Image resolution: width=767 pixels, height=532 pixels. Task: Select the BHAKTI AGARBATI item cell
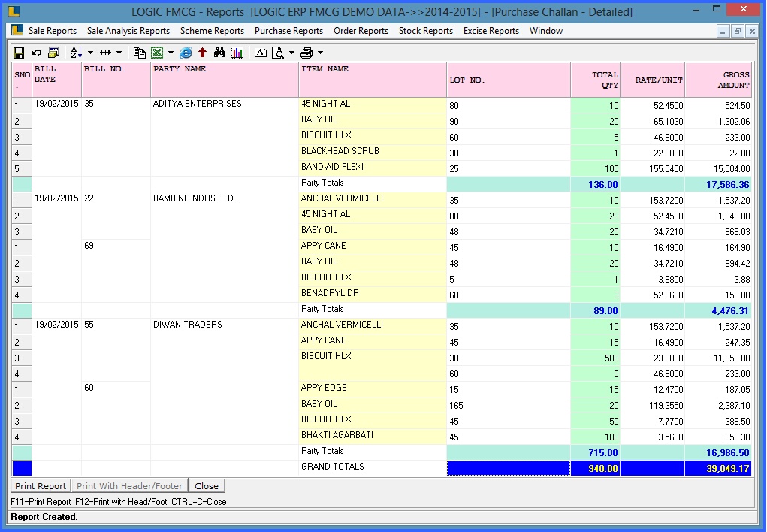(373, 435)
